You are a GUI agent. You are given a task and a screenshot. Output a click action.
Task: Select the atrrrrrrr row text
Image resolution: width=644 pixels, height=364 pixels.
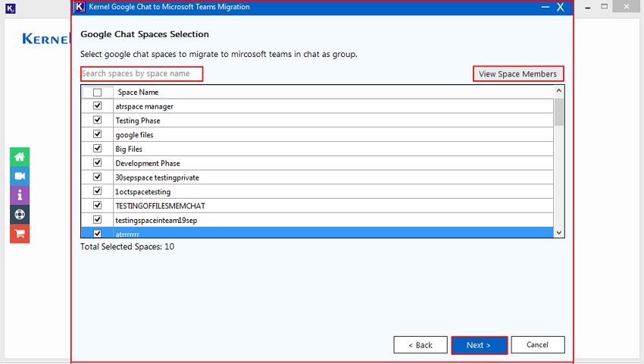click(127, 234)
